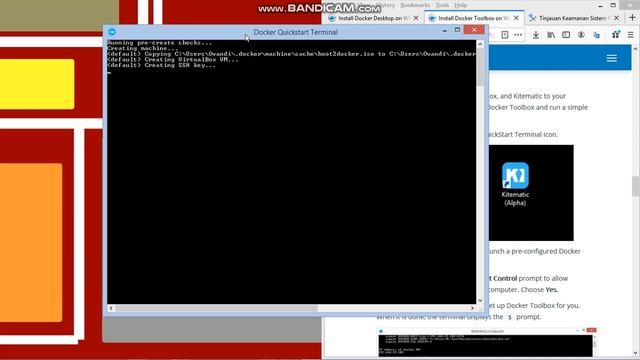This screenshot has width=640, height=360.
Task: Click Firefox page scrollbar up arrow
Action: pos(636,49)
